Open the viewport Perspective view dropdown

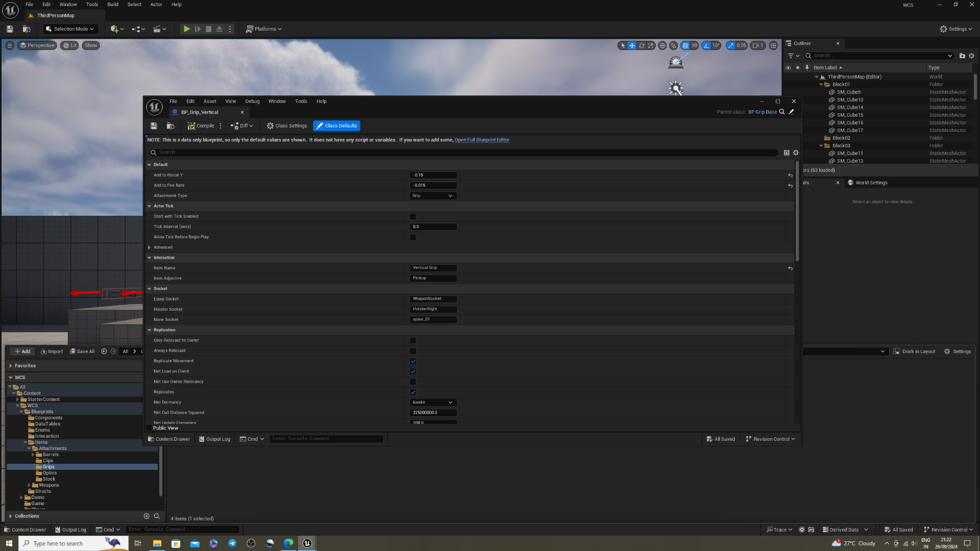pyautogui.click(x=37, y=45)
